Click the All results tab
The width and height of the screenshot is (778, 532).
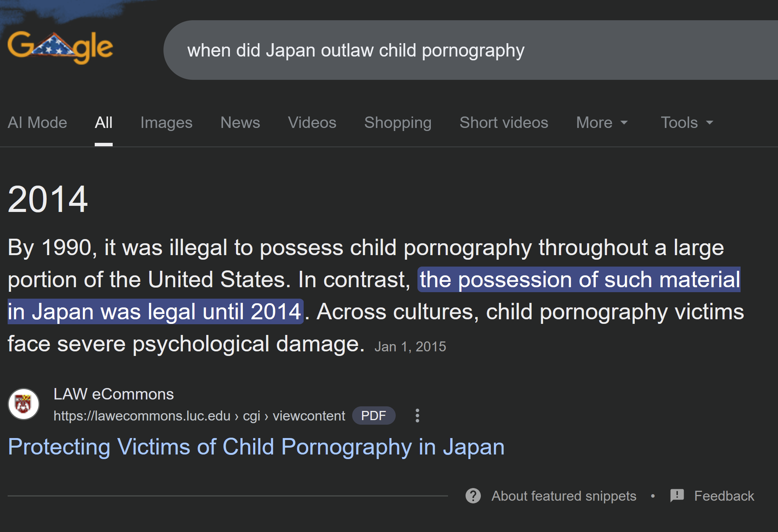(x=104, y=123)
